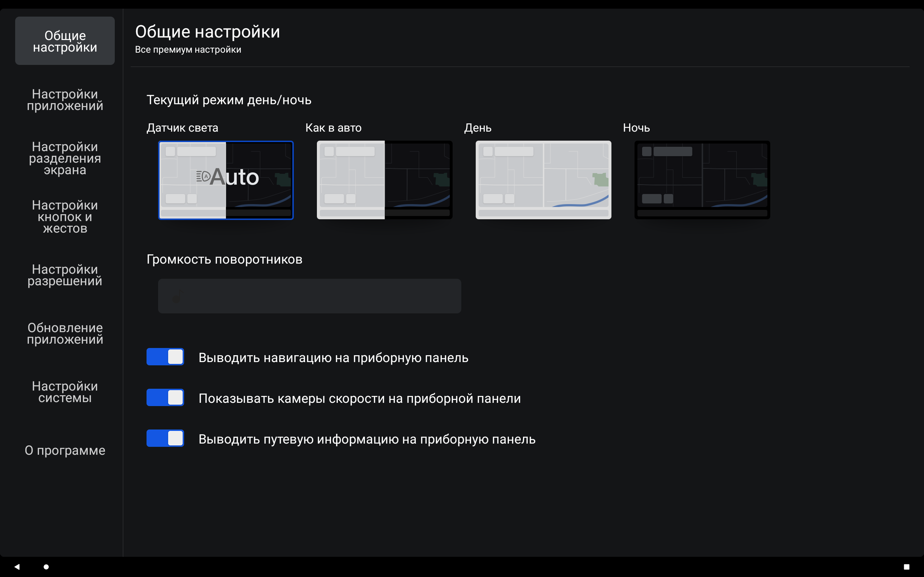Open "Настройки разделения экрана" section
Screen dimensions: 924x577
pyautogui.click(x=65, y=158)
